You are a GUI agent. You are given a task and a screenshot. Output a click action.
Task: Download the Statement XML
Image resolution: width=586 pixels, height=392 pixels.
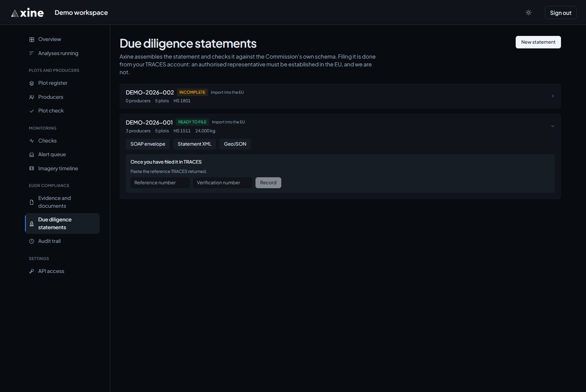click(195, 144)
